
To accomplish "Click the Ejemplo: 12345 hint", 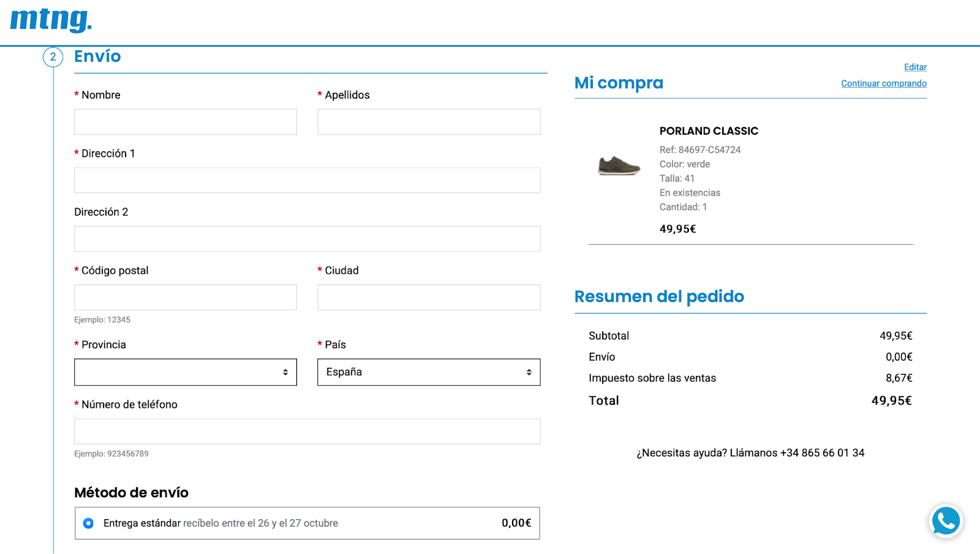I will pos(102,320).
